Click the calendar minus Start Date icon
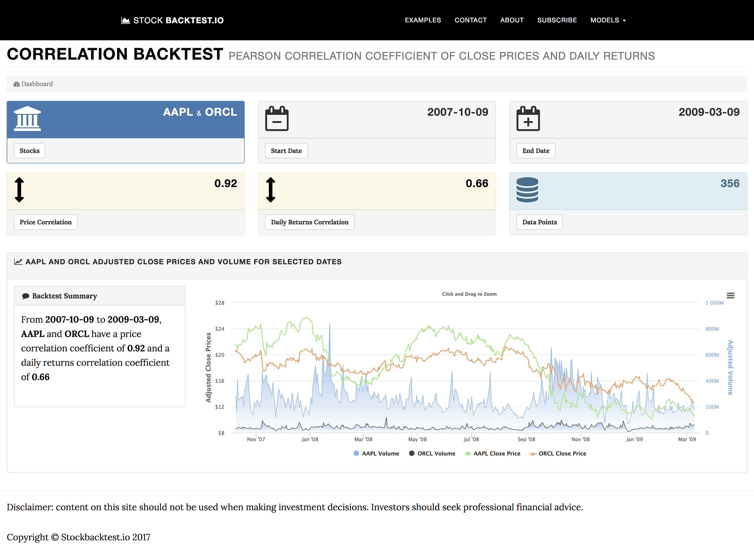The height and width of the screenshot is (560, 754). (277, 119)
